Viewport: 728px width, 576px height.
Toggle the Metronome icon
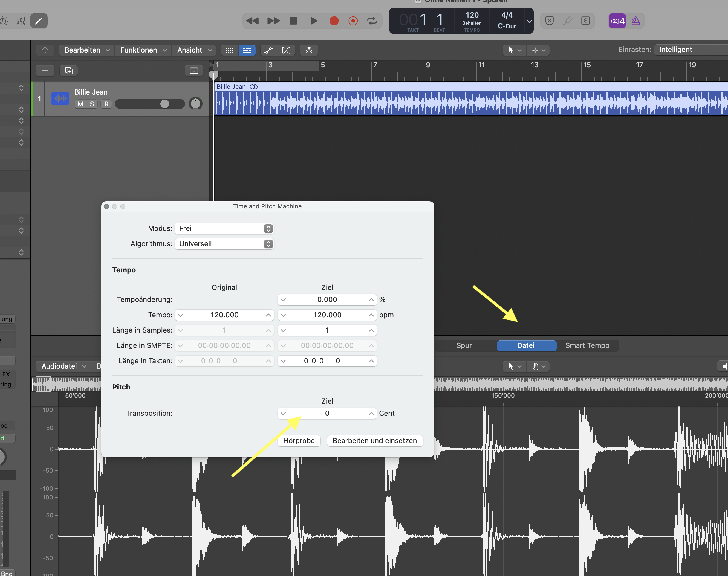click(635, 21)
